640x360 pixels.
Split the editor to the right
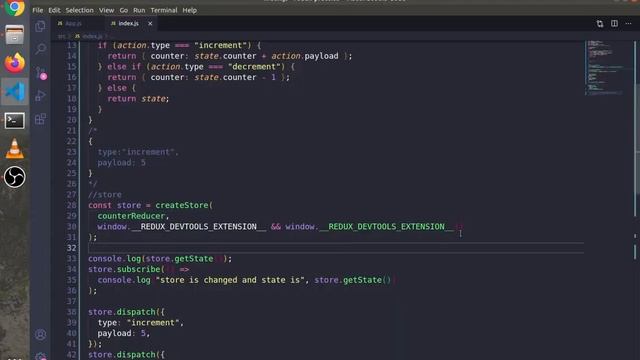coord(614,24)
